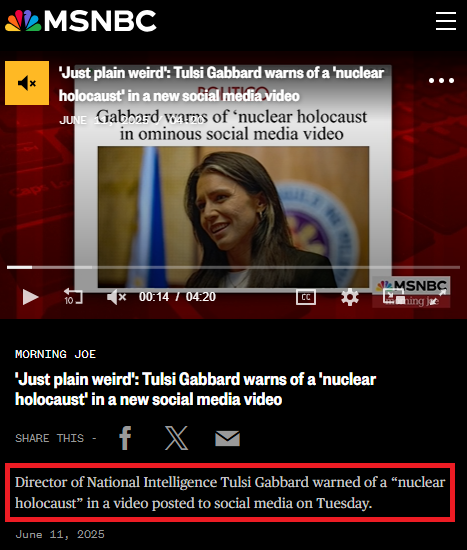467x550 pixels.
Task: Rewind the video 10 seconds
Action: coord(73,297)
